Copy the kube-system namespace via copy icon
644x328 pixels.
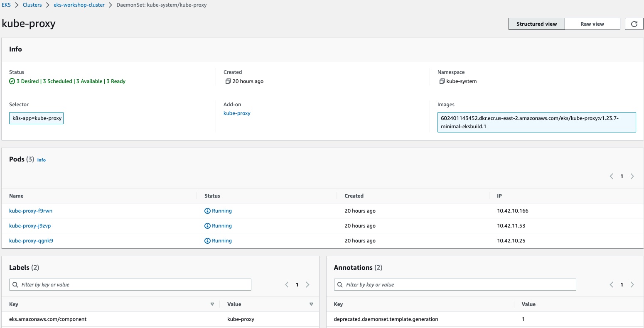pos(442,81)
